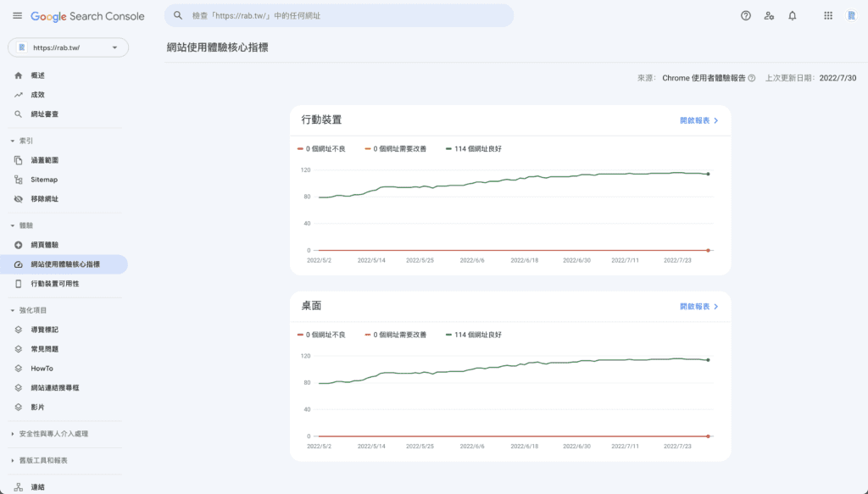Viewport: 868px width, 494px height.
Task: Open the notifications bell icon
Action: point(791,15)
